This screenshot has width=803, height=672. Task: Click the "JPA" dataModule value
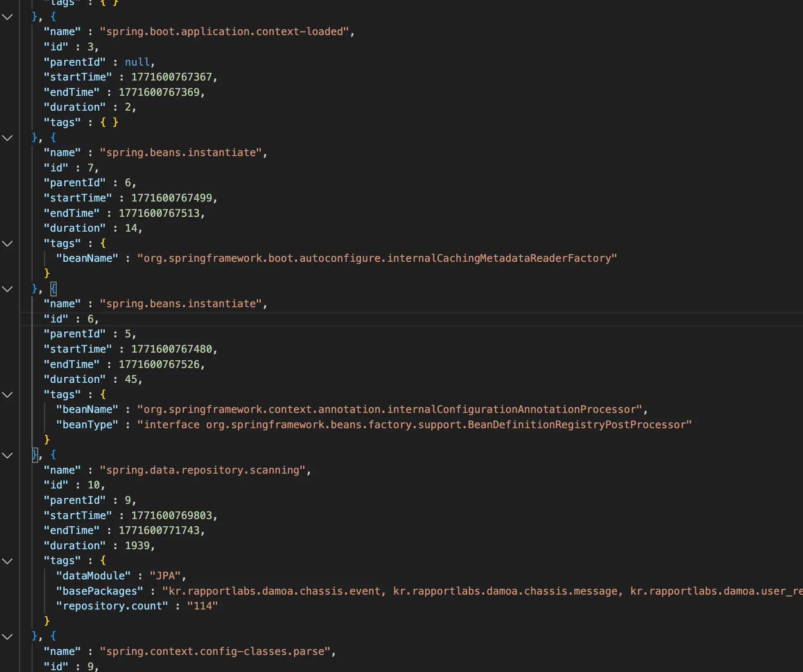pyautogui.click(x=165, y=576)
